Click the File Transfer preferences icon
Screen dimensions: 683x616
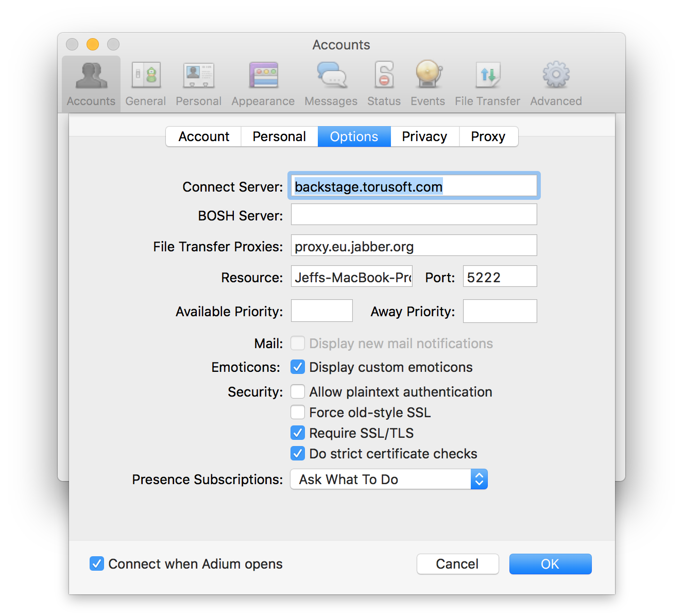[487, 81]
